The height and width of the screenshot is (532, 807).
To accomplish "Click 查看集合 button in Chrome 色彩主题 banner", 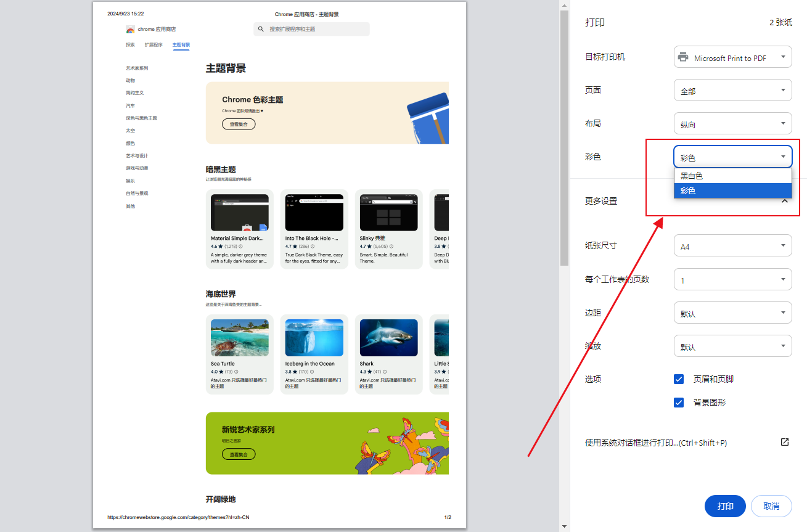I will coord(239,125).
